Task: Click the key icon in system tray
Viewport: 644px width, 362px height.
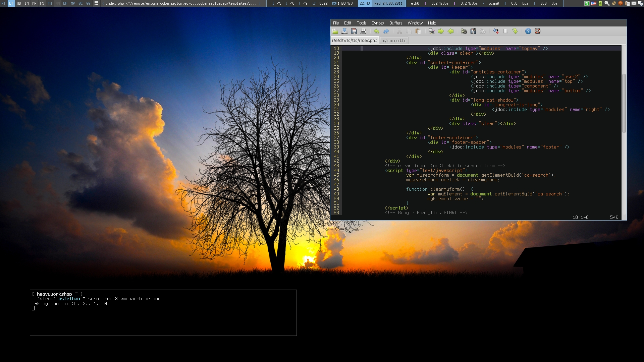Action: pos(607,3)
